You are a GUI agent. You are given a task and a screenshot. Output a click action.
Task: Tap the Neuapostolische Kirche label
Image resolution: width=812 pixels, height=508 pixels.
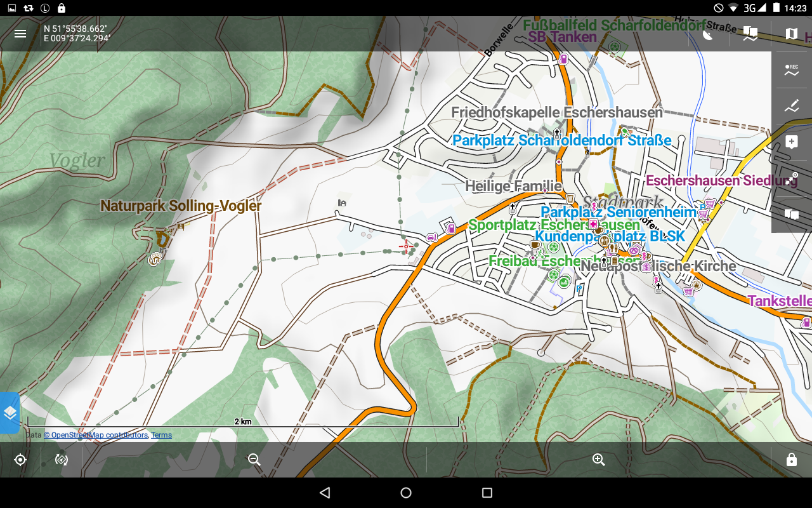[x=658, y=266]
